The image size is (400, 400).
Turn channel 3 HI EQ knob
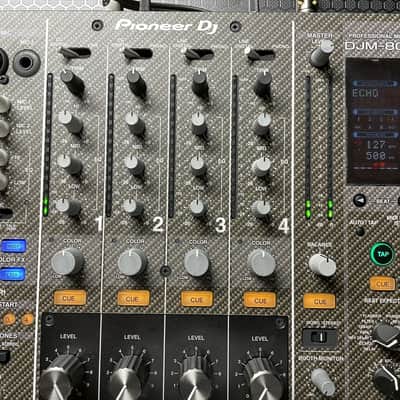point(199,124)
